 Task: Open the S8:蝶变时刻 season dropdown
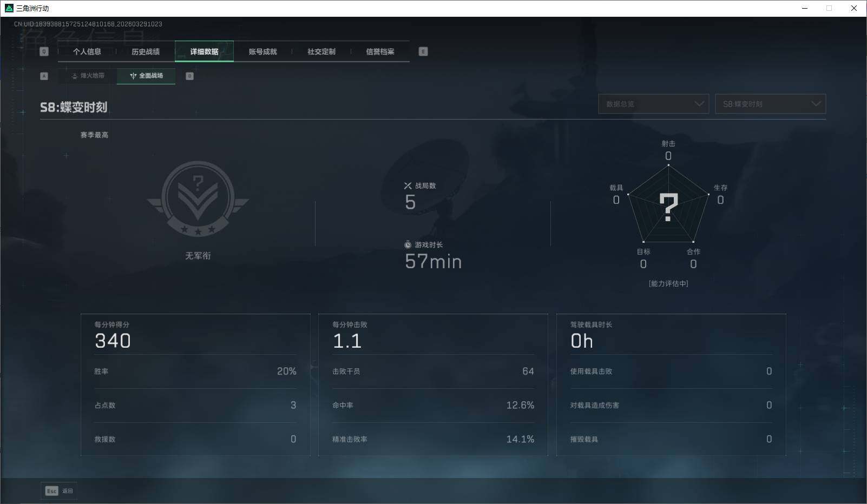(770, 104)
